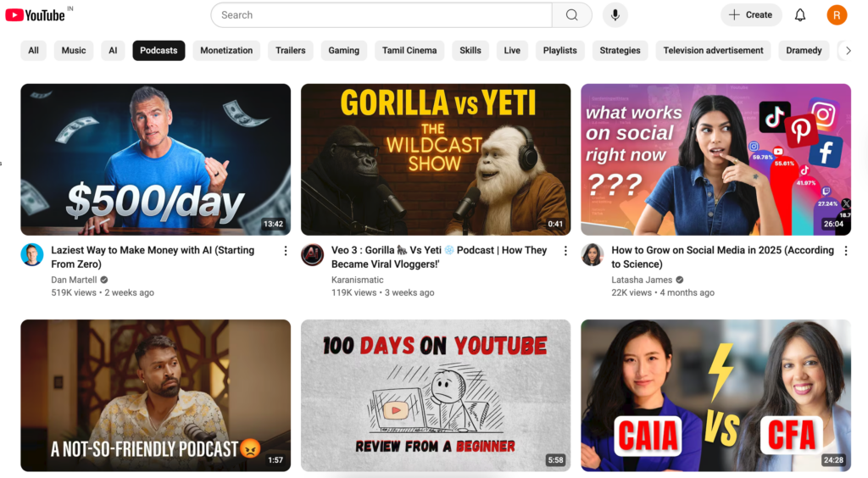The height and width of the screenshot is (478, 868).
Task: Open the Veo 3 Gorilla Vs Yeti title
Action: pos(439,257)
